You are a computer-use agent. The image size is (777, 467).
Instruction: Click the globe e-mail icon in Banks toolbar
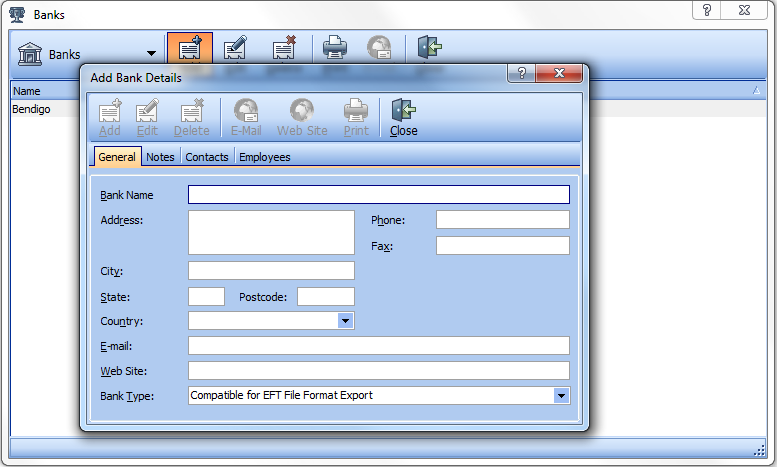click(x=379, y=48)
